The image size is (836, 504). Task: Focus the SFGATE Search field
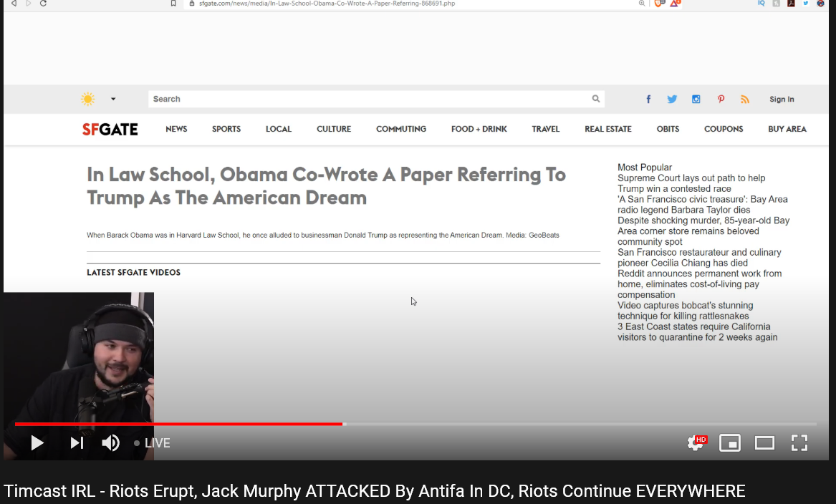point(376,99)
